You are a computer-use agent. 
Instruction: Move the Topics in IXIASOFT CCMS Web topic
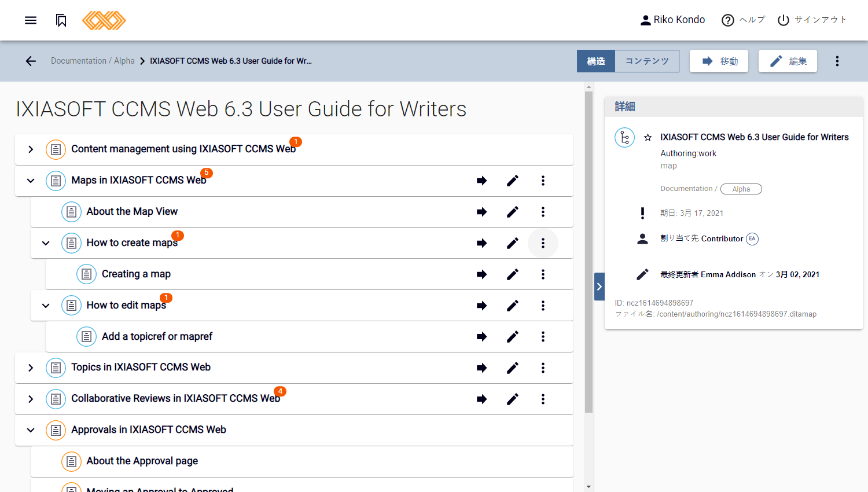481,368
